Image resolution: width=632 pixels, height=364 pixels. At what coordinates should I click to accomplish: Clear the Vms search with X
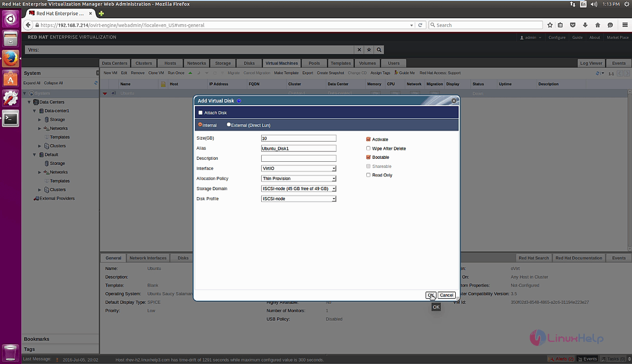click(359, 50)
